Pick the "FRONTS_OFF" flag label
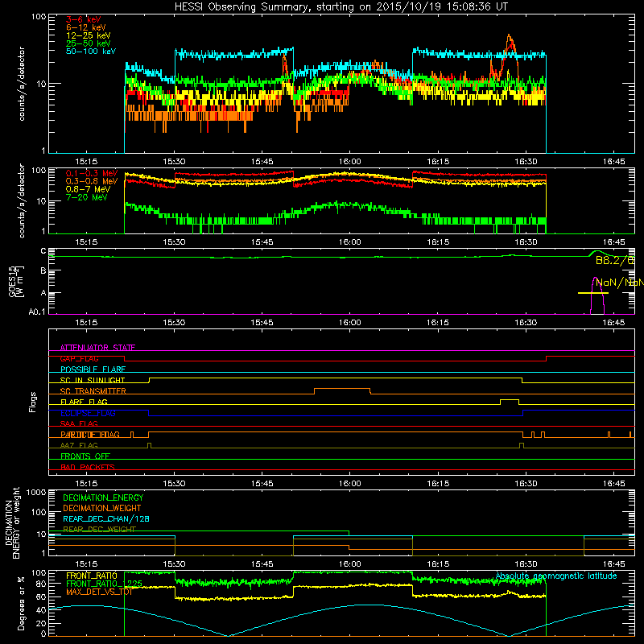Image resolution: width=644 pixels, height=644 pixels. pos(85,456)
